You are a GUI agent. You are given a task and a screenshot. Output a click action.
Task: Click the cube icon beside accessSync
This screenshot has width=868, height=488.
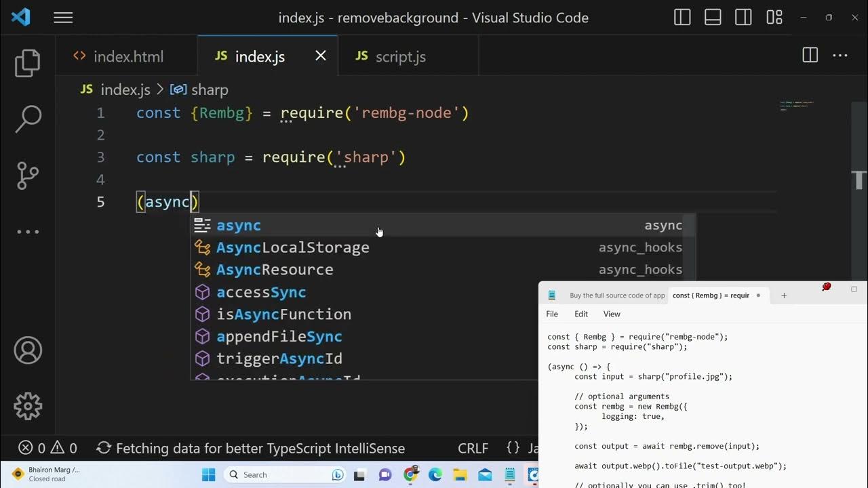(202, 292)
